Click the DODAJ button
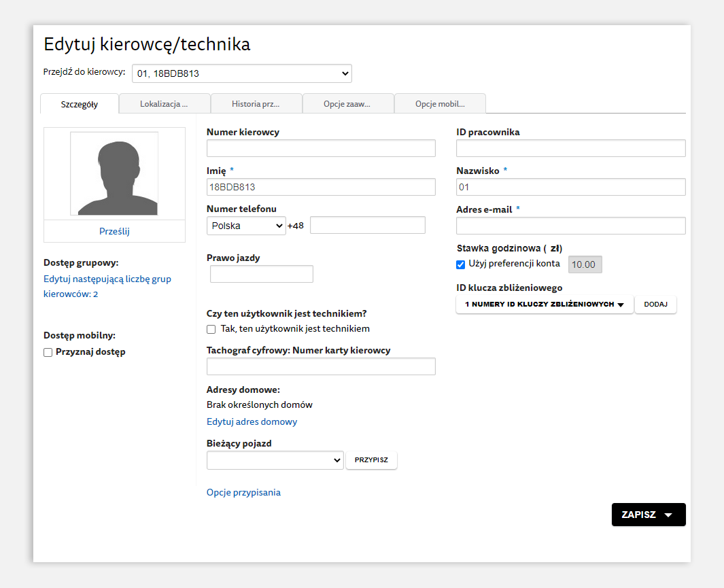Image resolution: width=724 pixels, height=588 pixels. [655, 305]
